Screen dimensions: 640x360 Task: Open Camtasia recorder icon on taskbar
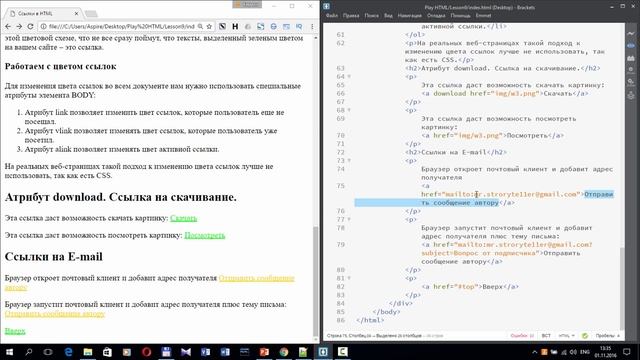click(342, 352)
